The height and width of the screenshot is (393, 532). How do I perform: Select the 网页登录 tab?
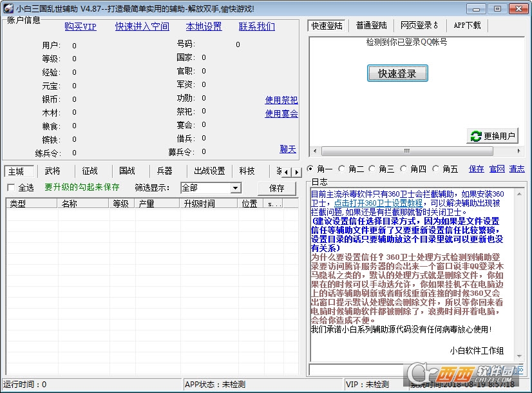(x=419, y=26)
